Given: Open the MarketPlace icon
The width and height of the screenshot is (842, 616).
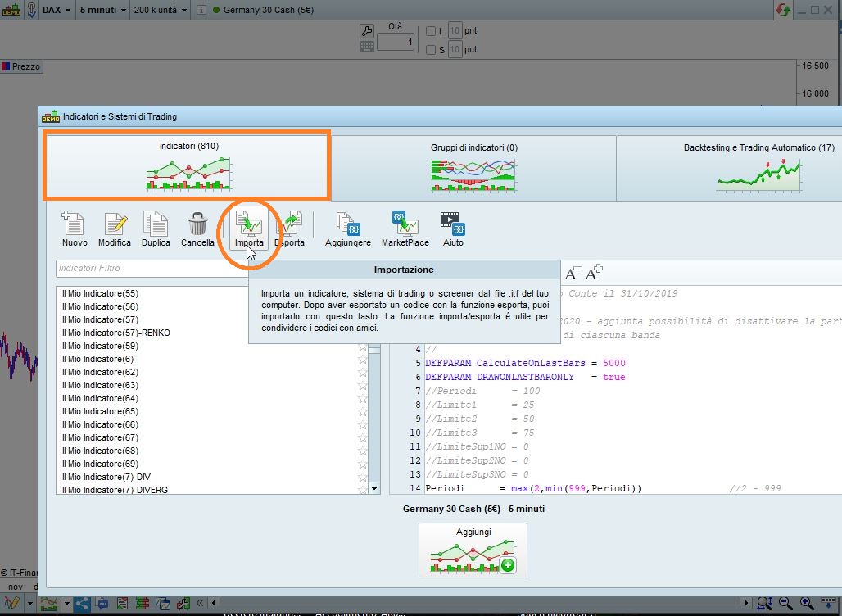Looking at the screenshot, I should coord(405,224).
